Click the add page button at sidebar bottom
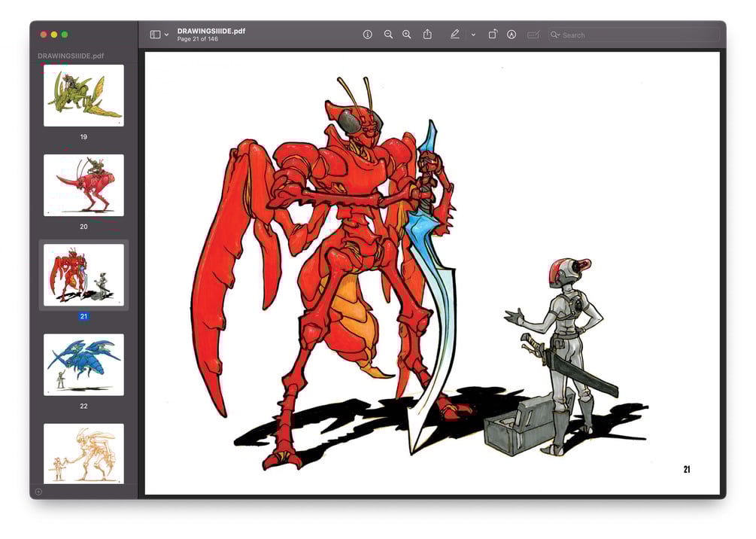The image size is (756, 539). pos(38,492)
